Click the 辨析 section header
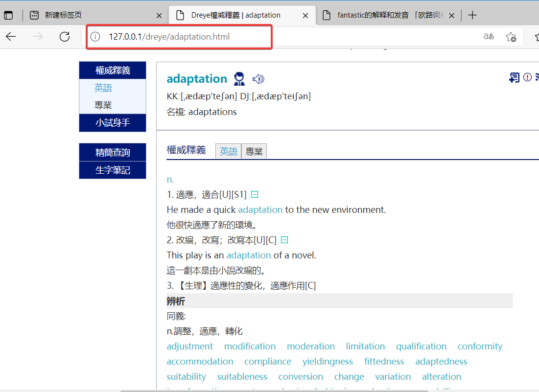The height and width of the screenshot is (392, 539). click(340, 301)
